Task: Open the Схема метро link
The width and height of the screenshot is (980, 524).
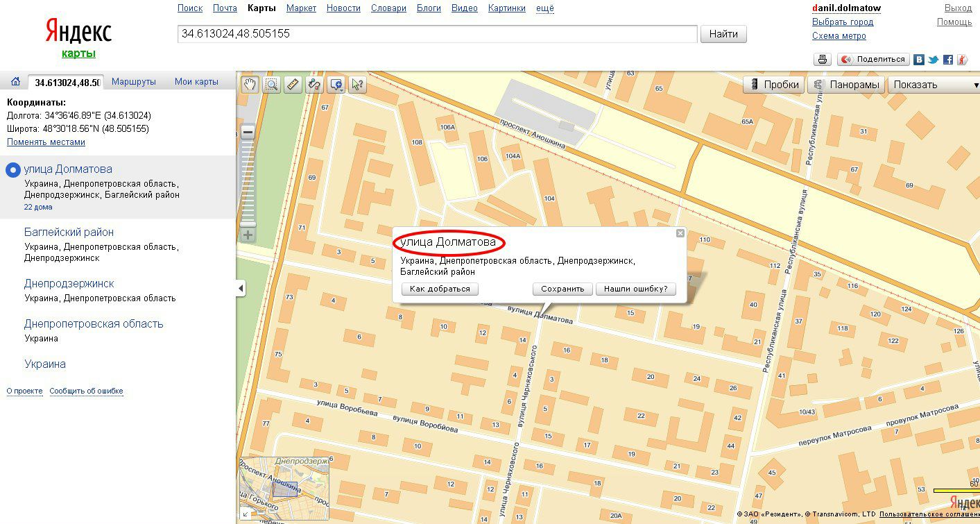Action: pos(839,36)
